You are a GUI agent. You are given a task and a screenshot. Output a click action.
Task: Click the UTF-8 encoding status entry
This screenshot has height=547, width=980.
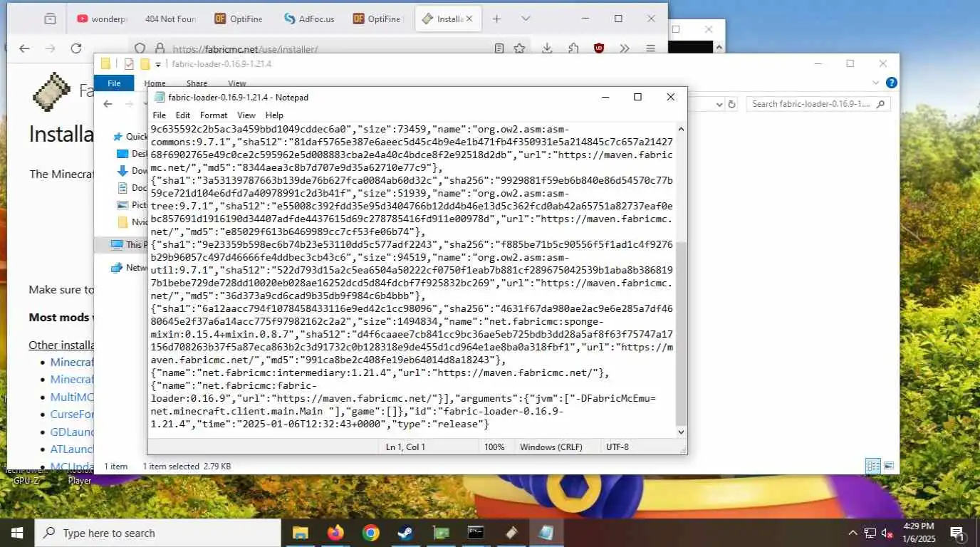pos(617,447)
